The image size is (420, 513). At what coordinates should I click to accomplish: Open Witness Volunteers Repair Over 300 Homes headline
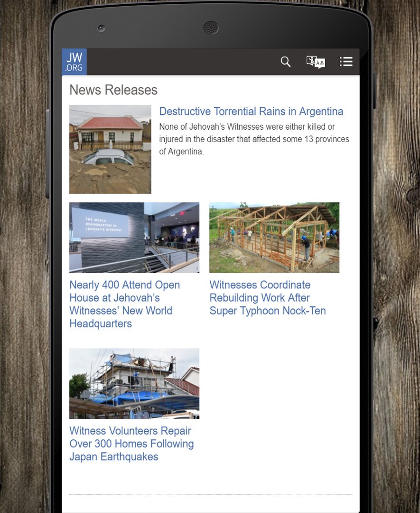[131, 444]
